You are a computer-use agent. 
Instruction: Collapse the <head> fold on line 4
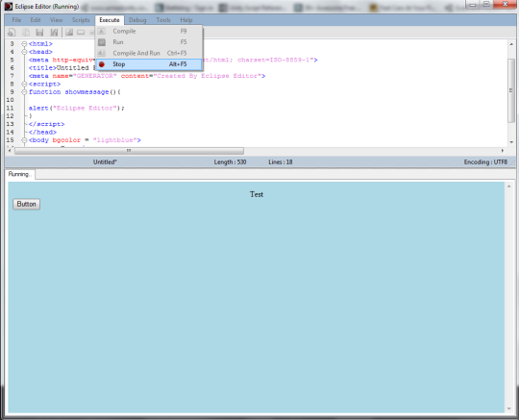(24, 52)
